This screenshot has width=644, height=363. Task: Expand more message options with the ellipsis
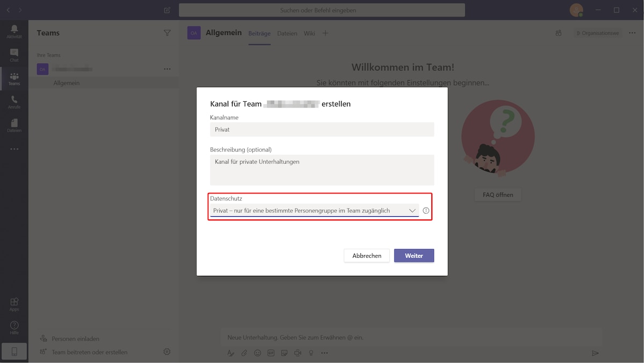coord(324,353)
